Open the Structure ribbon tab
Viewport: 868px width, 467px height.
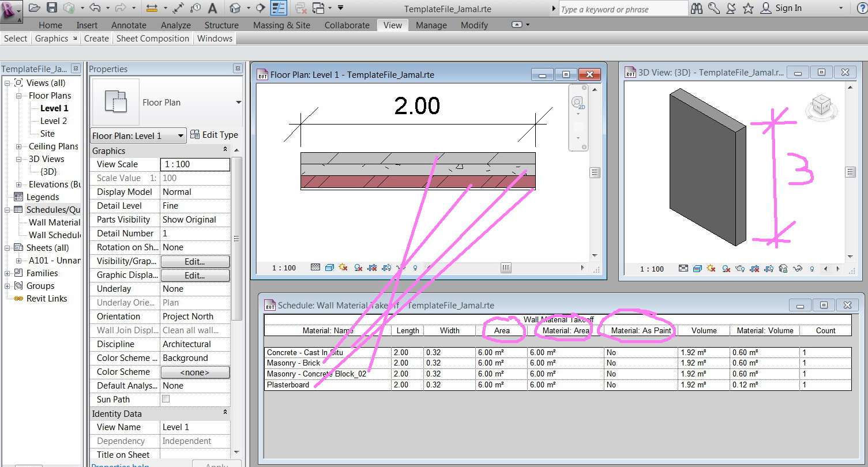[221, 25]
